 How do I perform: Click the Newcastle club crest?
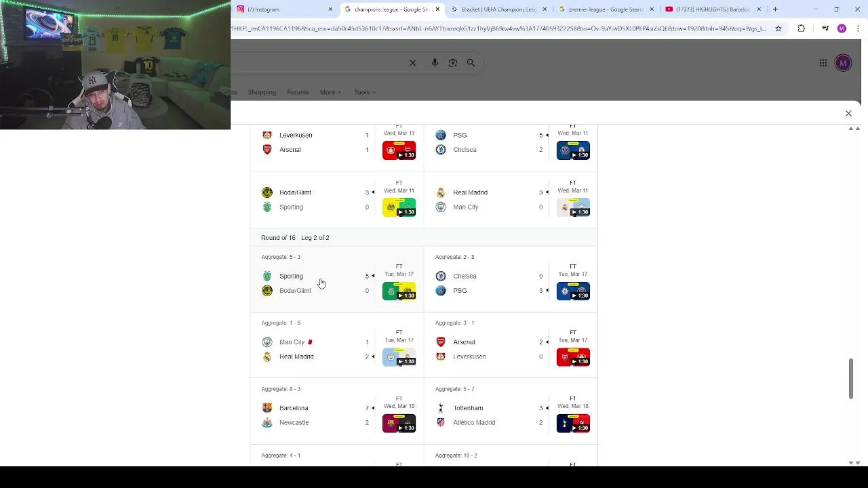pos(267,423)
